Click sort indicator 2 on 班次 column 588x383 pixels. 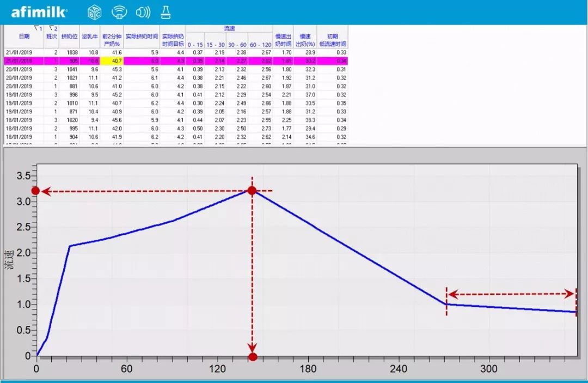(x=52, y=28)
